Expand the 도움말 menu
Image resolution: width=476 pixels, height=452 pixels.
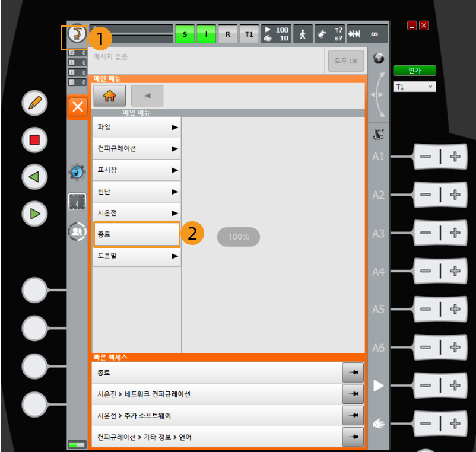coord(137,256)
